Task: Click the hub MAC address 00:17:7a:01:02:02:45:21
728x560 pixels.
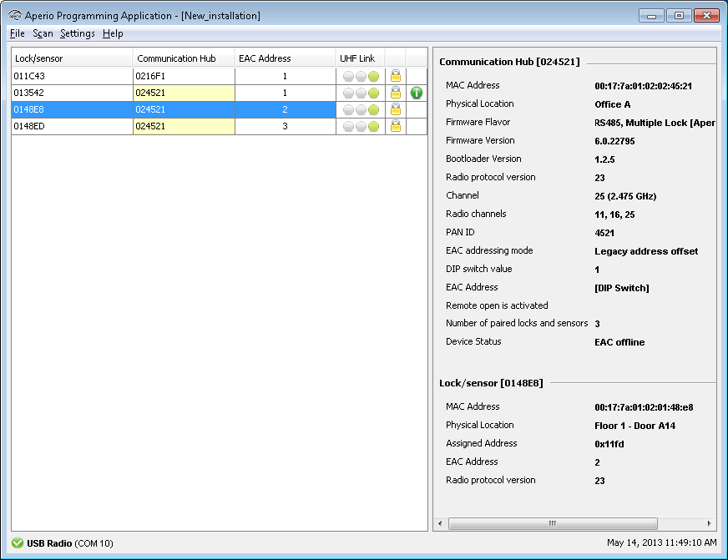Action: (643, 86)
